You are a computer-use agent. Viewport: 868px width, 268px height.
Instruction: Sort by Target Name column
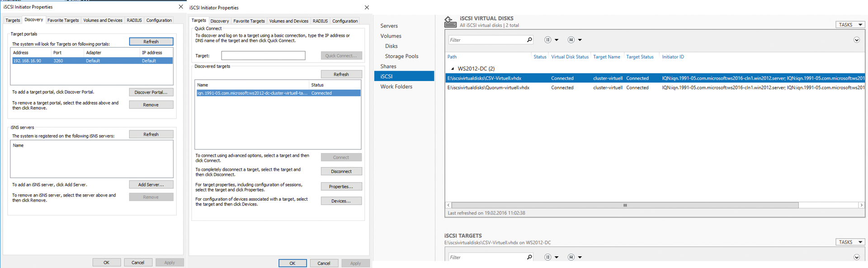(x=607, y=57)
